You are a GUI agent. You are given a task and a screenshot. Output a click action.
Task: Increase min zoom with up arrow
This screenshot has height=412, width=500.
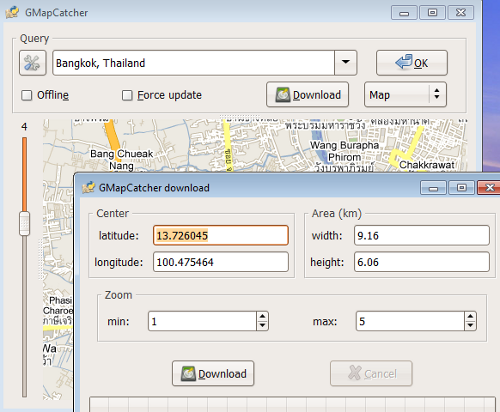pyautogui.click(x=262, y=316)
